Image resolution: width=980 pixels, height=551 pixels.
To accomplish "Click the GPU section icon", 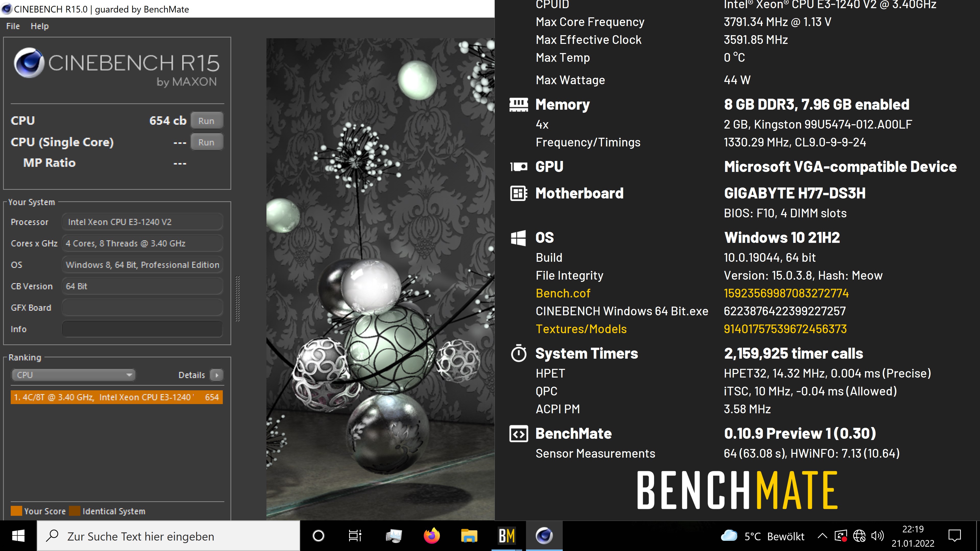I will point(519,167).
